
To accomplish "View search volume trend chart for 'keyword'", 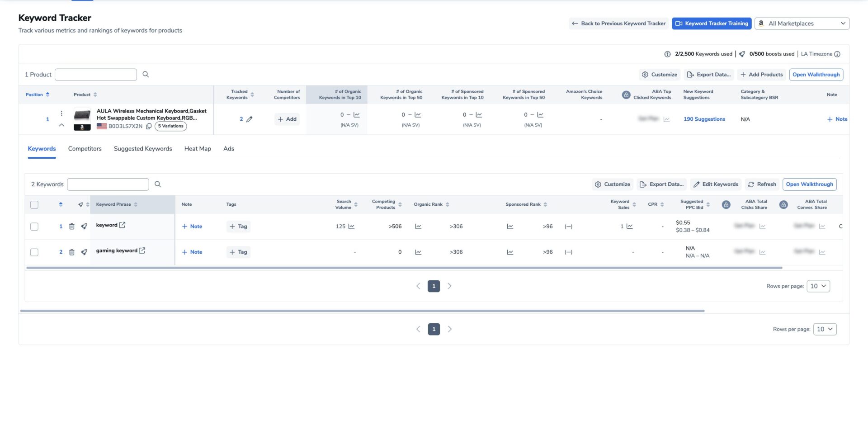I will [x=352, y=227].
